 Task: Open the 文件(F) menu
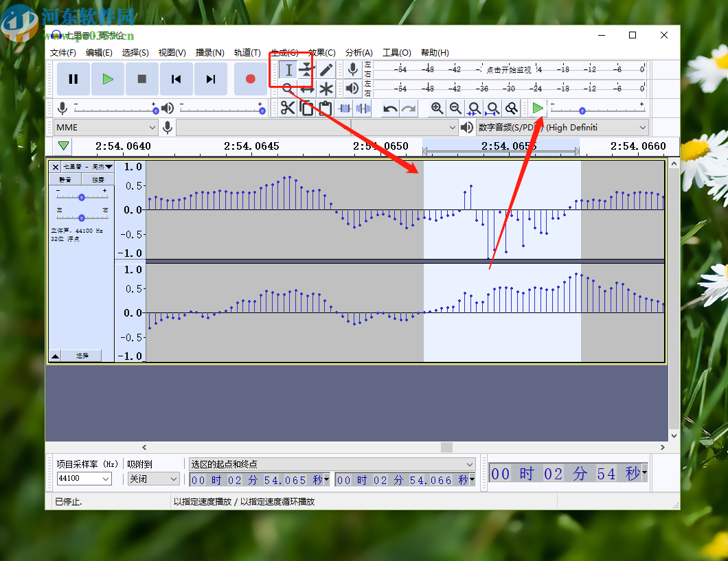pos(62,52)
